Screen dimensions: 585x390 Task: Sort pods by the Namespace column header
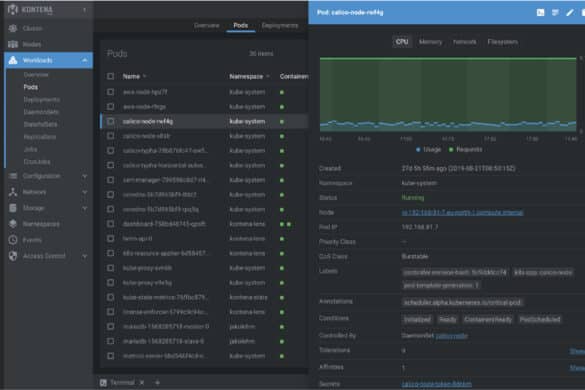coord(246,77)
